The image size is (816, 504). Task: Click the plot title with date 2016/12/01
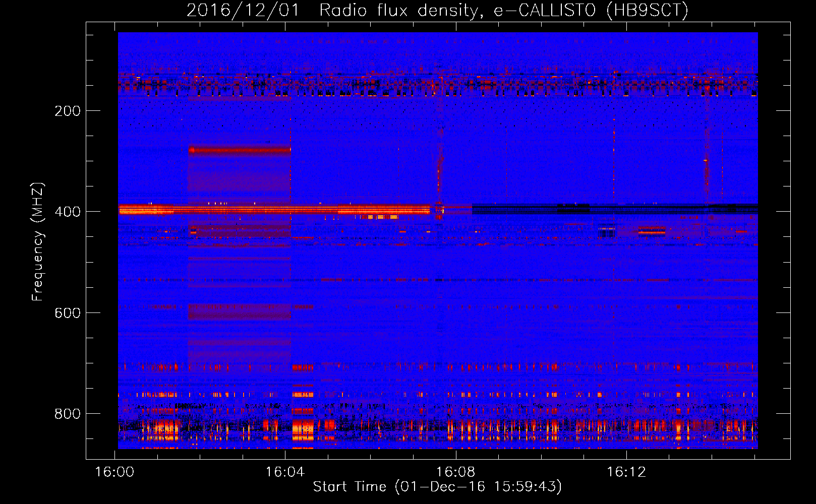point(437,10)
